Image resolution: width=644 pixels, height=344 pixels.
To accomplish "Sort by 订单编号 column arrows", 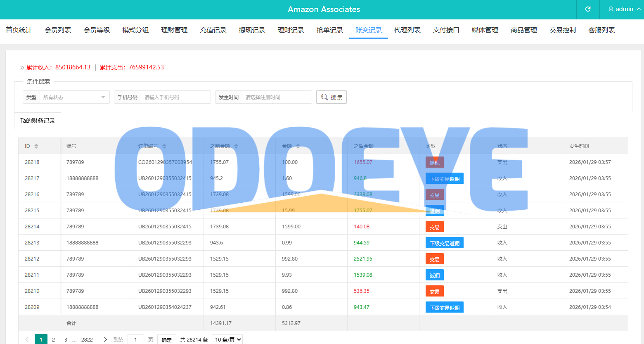I will click(164, 146).
